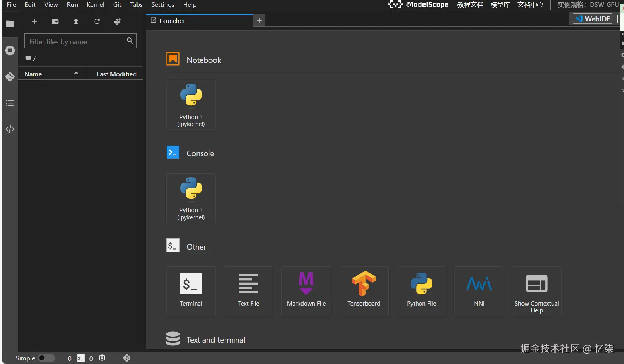This screenshot has width=624, height=364.
Task: Refresh the file list
Action: [x=97, y=21]
